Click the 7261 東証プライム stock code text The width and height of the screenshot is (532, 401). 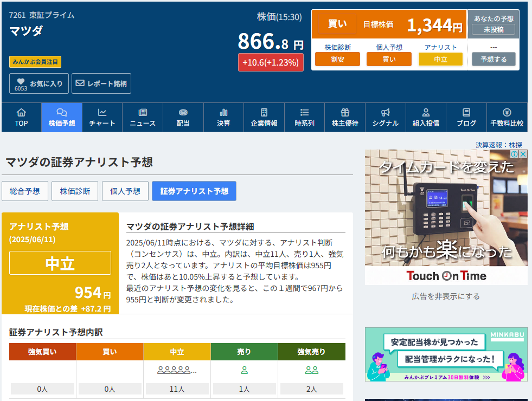pos(42,15)
